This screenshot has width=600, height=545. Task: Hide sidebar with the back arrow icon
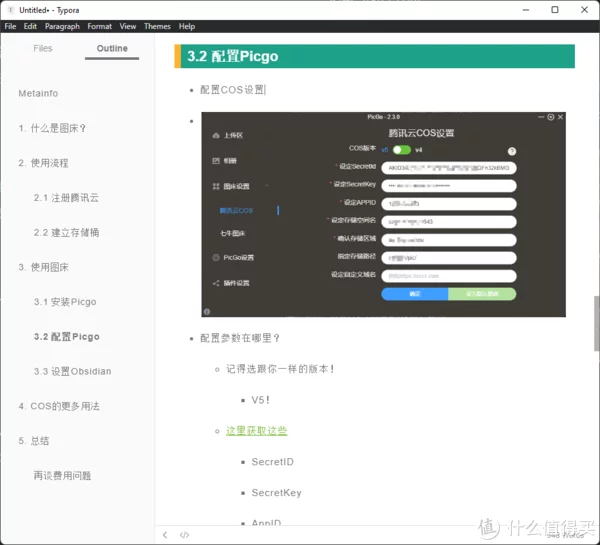pos(165,535)
